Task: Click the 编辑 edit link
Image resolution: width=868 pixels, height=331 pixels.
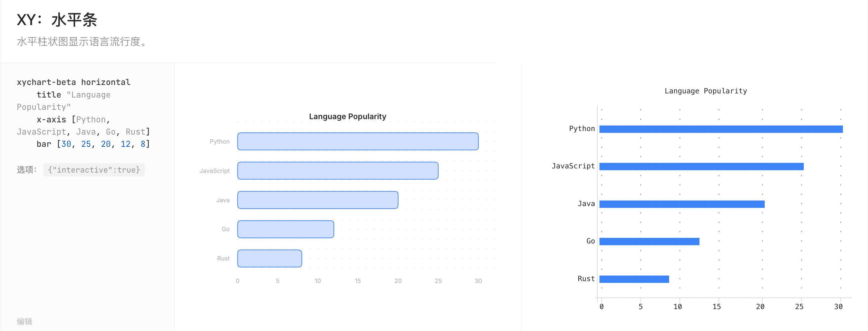Action: click(x=24, y=321)
